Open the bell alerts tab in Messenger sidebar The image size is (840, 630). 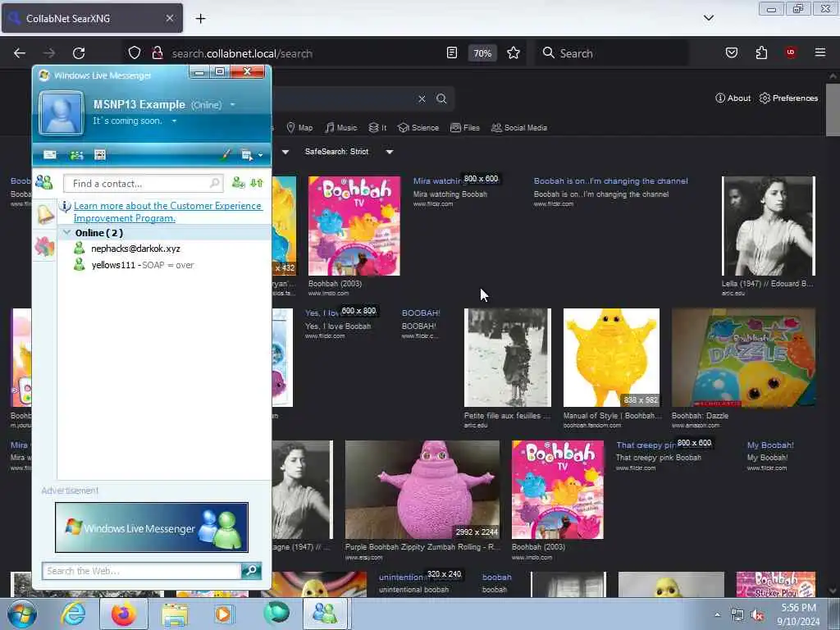[45, 214]
